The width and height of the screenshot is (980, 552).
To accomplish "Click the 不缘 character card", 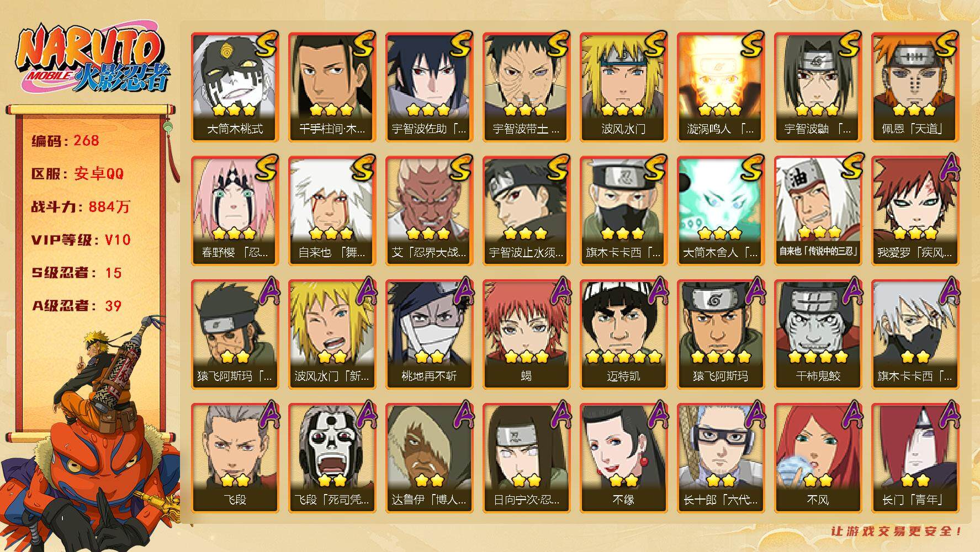I will pyautogui.click(x=623, y=458).
